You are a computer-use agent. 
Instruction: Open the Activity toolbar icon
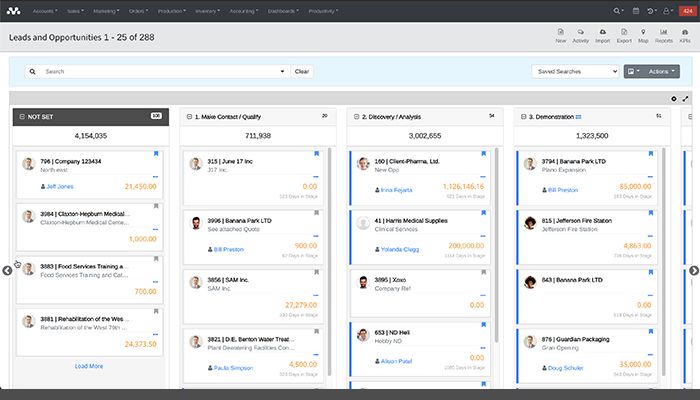(580, 36)
